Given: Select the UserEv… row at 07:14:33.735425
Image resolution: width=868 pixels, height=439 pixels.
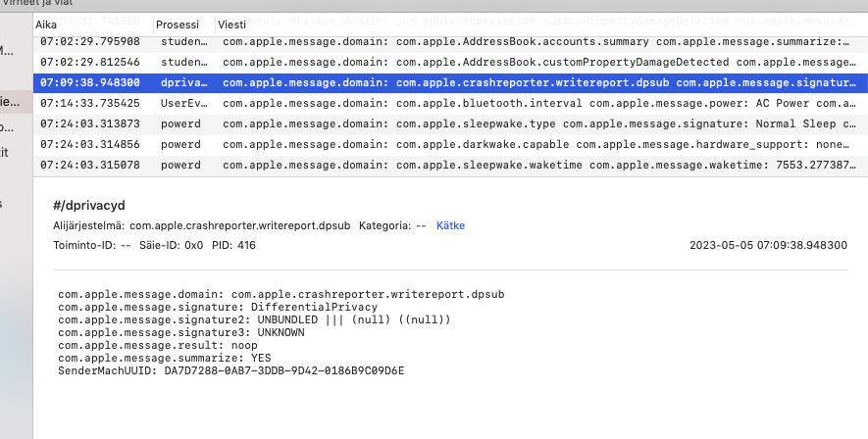Looking at the screenshot, I should point(450,104).
